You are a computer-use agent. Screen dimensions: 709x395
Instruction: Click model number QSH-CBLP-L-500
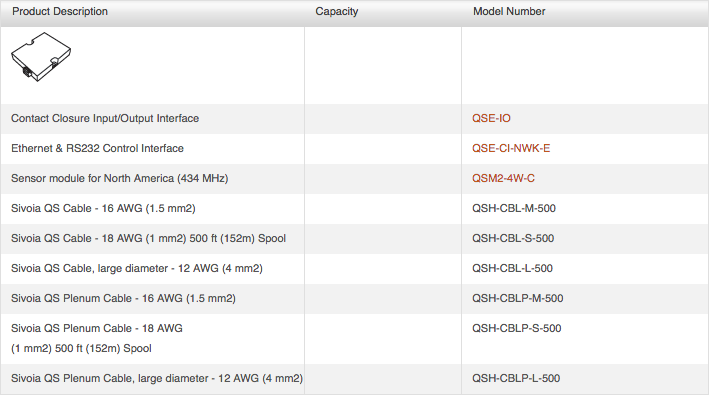click(516, 378)
